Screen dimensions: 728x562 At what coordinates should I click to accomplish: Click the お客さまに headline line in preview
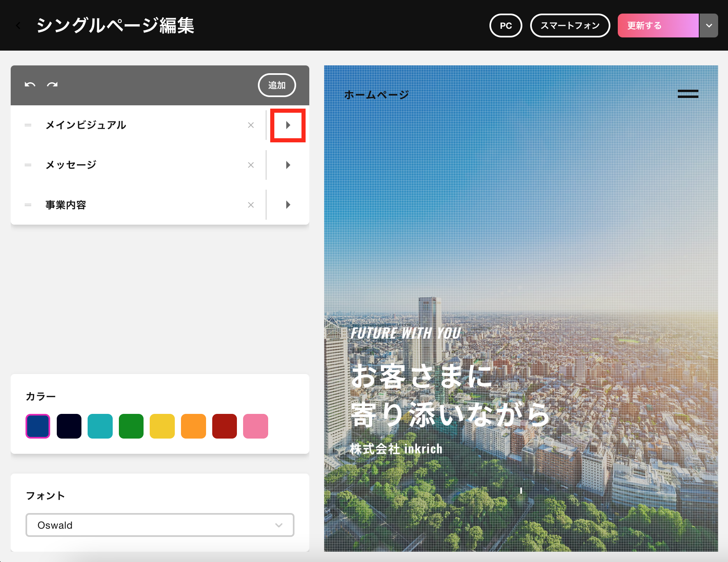click(x=422, y=376)
